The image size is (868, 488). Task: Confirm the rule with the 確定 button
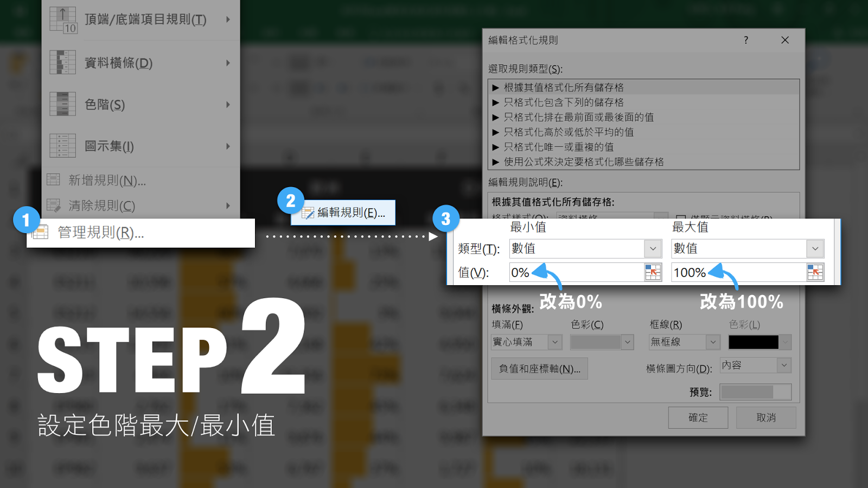click(x=698, y=418)
